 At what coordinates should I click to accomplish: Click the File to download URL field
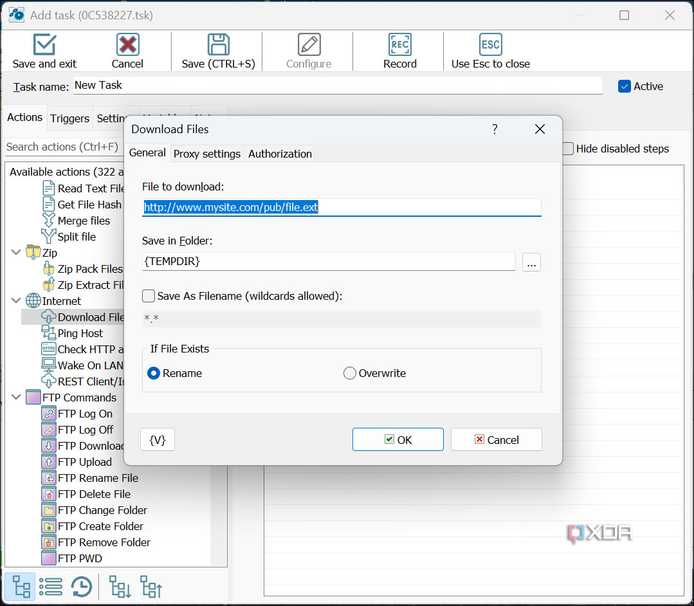coord(342,207)
